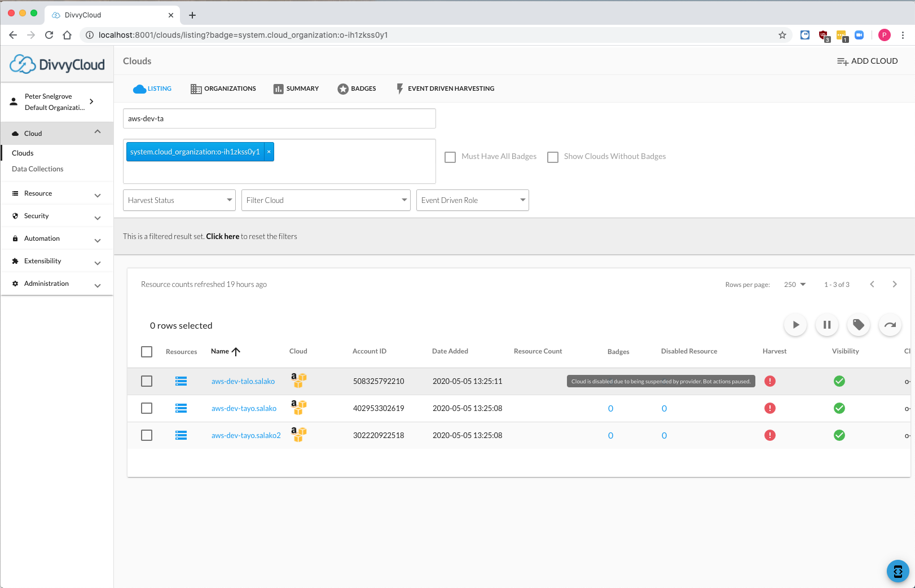Open the rows per page 250 dropdown
The width and height of the screenshot is (915, 588).
point(795,285)
